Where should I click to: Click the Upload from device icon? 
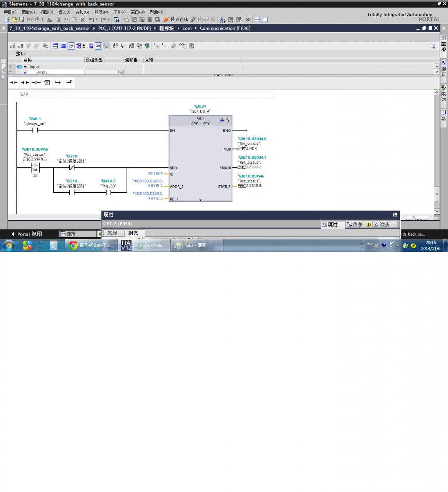click(x=142, y=20)
